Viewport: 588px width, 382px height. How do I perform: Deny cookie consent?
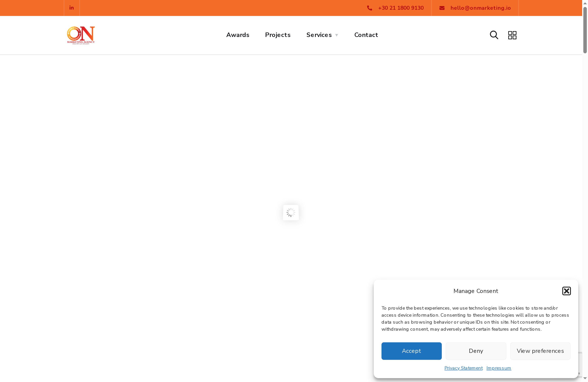click(476, 351)
